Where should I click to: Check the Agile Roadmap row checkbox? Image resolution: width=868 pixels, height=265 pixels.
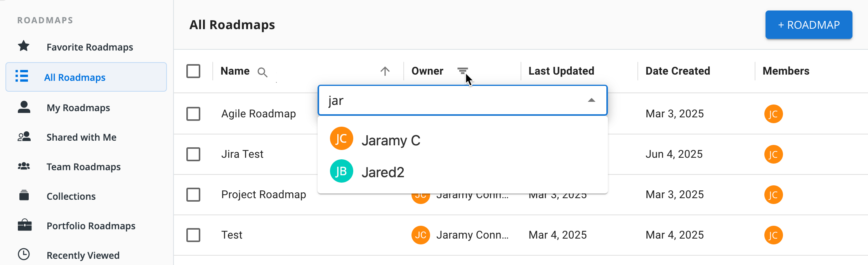tap(193, 114)
